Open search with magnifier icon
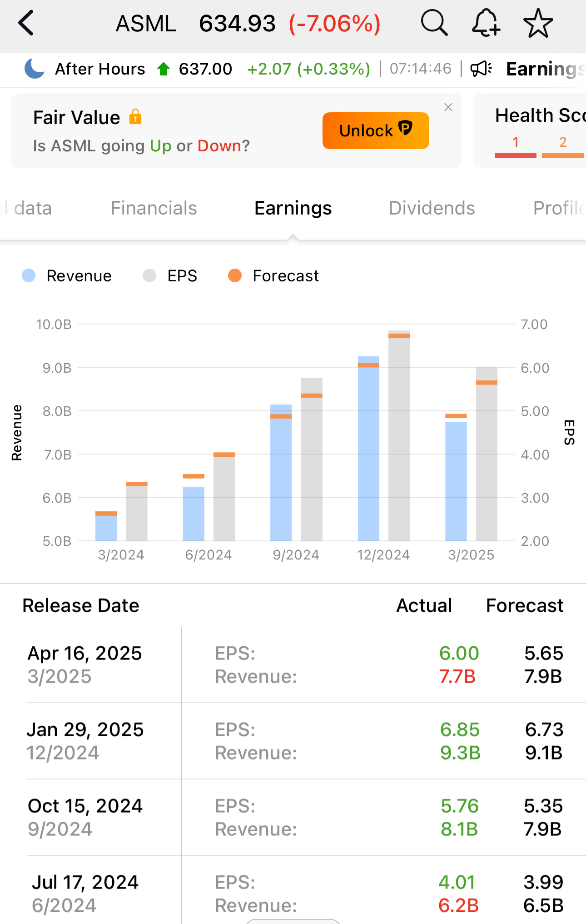The width and height of the screenshot is (586, 924). click(434, 23)
